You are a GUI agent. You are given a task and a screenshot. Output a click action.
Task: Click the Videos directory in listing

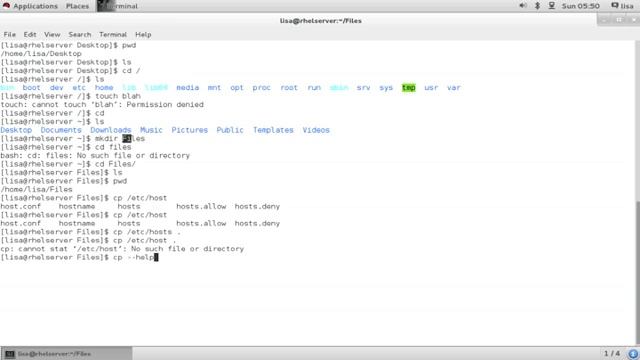click(316, 130)
